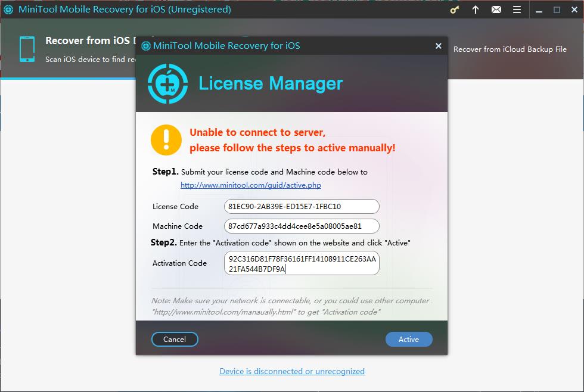Click the 'Unable to connect to server,' message
The image size is (584, 392).
(257, 132)
